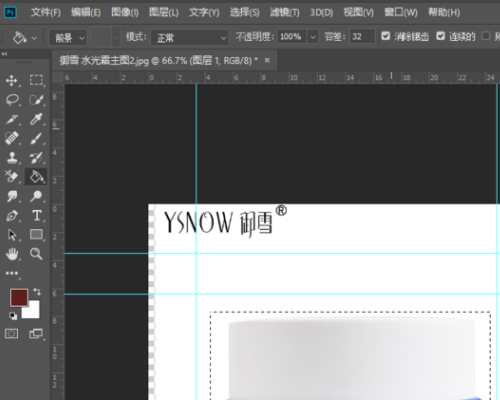This screenshot has height=400, width=500.
Task: Toggle the 连续的 contiguous checkbox
Action: 441,36
